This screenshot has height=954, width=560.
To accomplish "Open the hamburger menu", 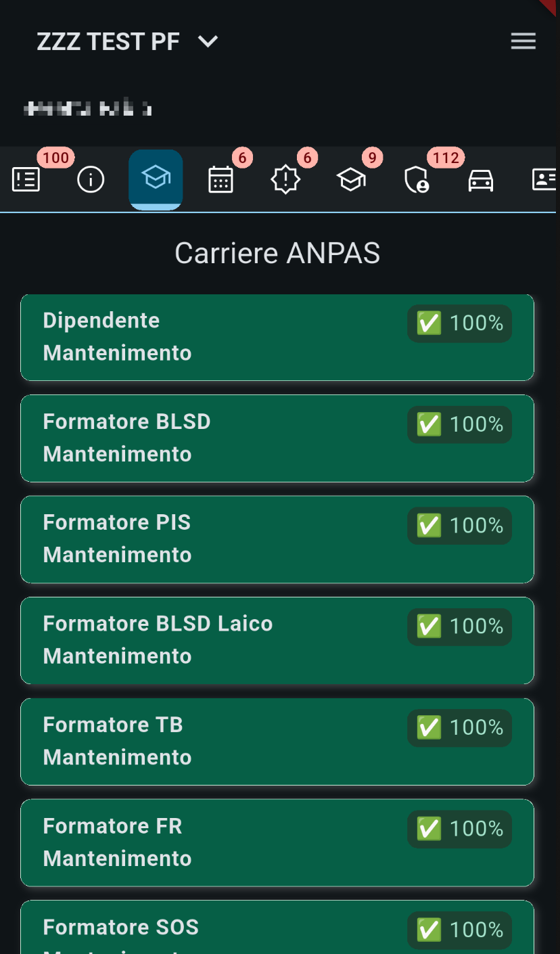I will click(523, 41).
